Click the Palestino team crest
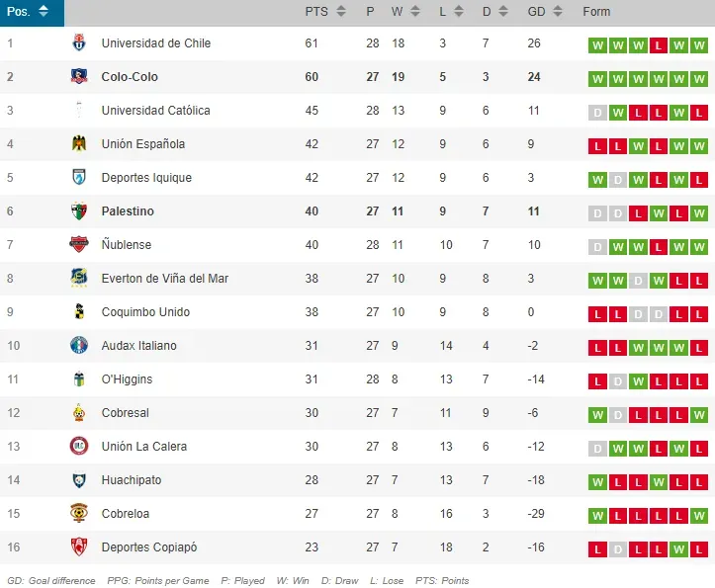The height and width of the screenshot is (588, 715). pyautogui.click(x=79, y=211)
